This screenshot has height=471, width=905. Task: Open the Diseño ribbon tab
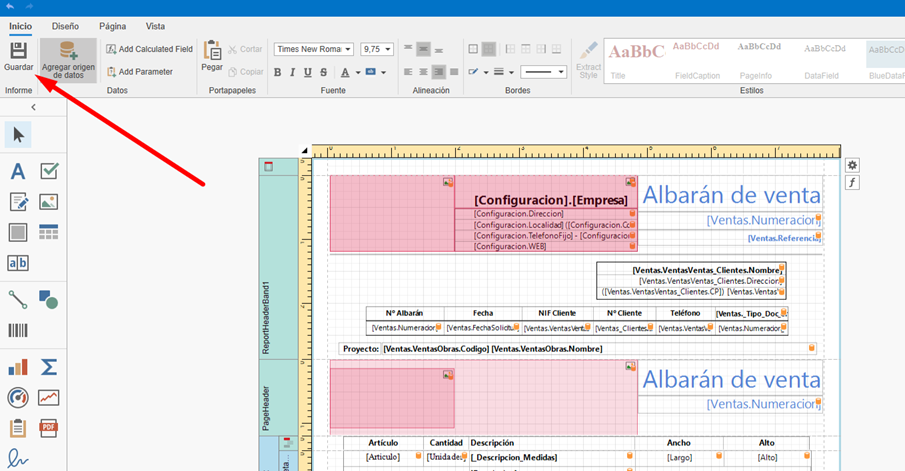pos(65,26)
